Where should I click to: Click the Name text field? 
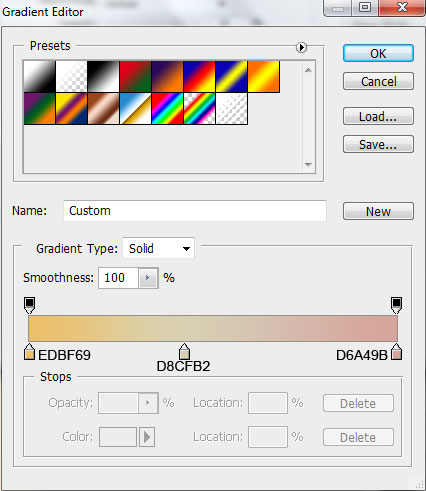click(x=195, y=211)
